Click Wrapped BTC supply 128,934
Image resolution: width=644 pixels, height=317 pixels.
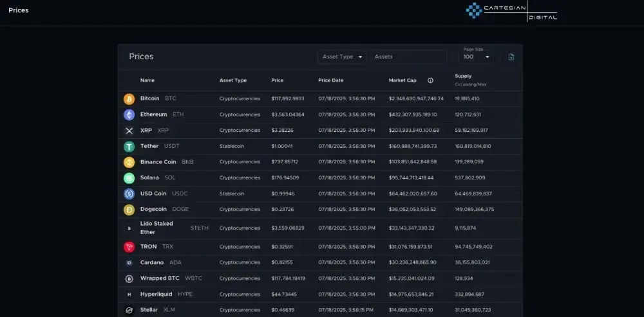click(464, 278)
